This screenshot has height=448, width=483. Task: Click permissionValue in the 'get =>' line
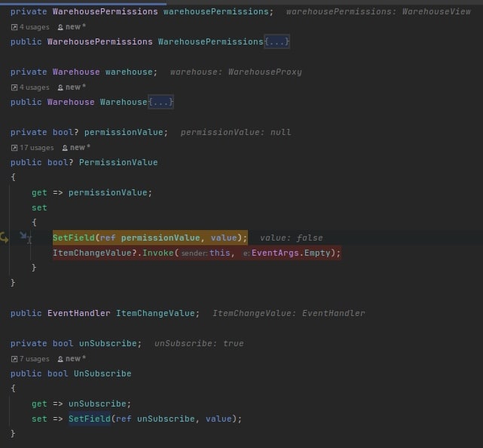[108, 193]
